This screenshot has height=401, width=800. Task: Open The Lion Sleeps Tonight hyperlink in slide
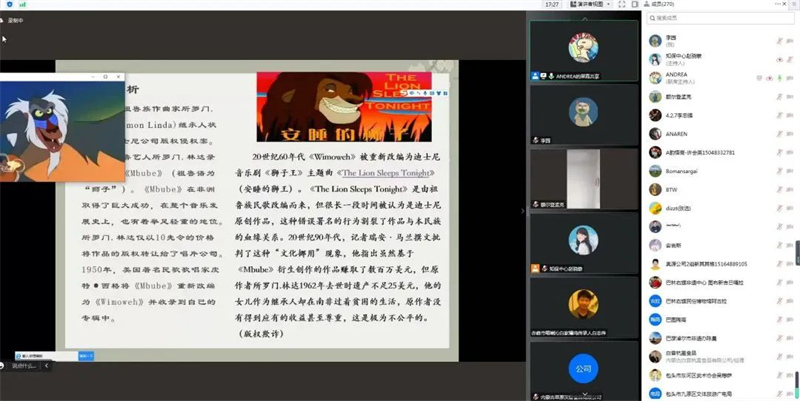click(386, 173)
